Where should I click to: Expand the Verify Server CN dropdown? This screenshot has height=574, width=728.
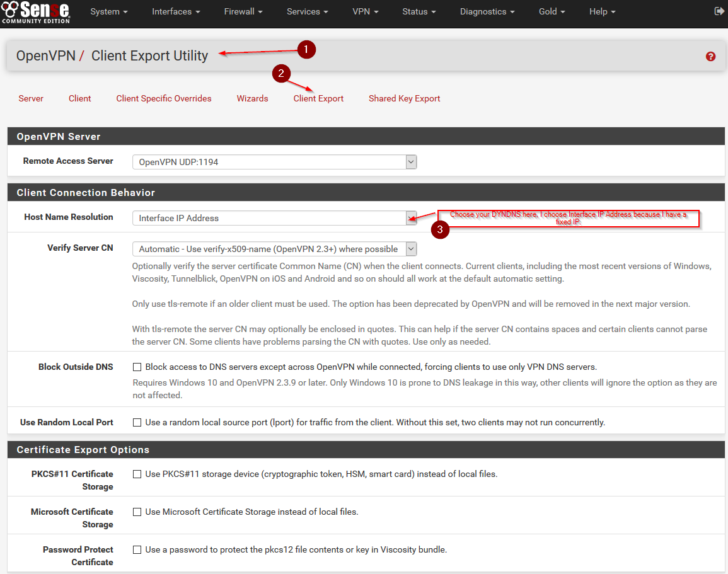coord(274,249)
